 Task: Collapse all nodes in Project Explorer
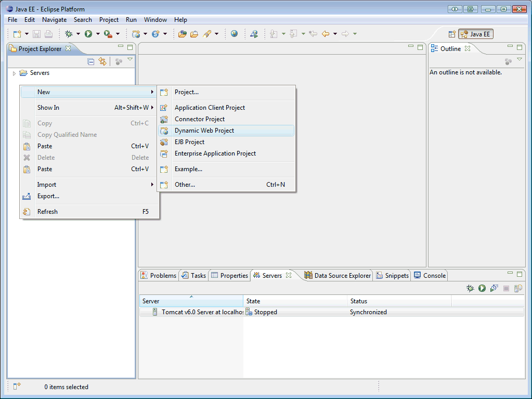point(90,61)
